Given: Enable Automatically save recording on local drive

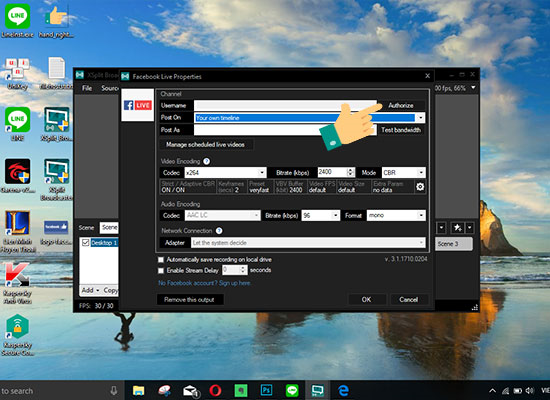Looking at the screenshot, I should pyautogui.click(x=161, y=260).
